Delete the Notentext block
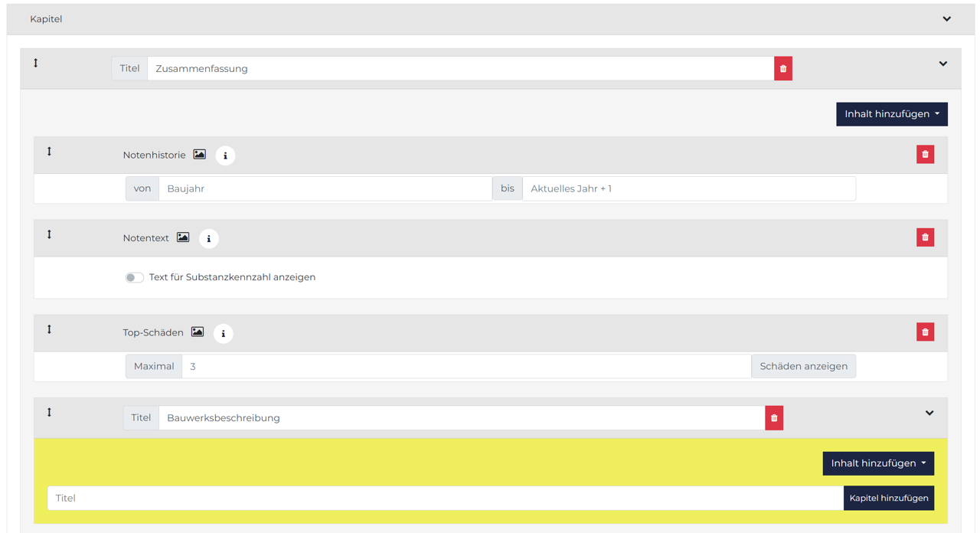This screenshot has width=980, height=533. [x=925, y=237]
